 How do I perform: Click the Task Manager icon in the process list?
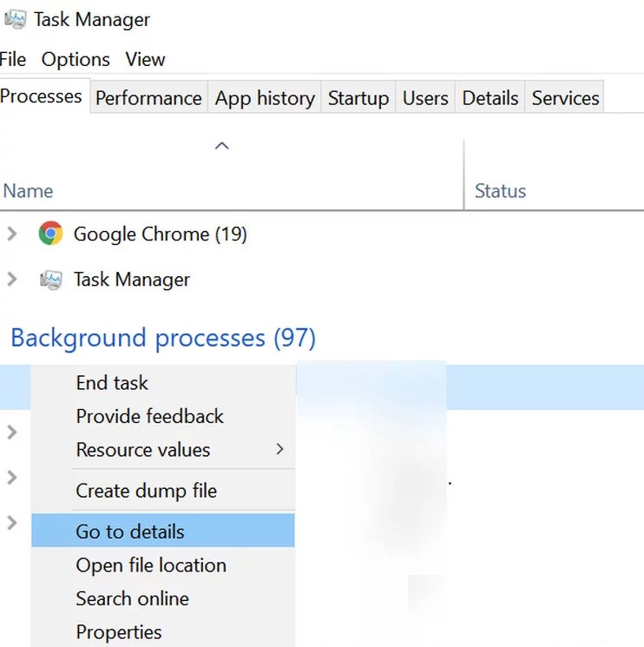pyautogui.click(x=51, y=280)
